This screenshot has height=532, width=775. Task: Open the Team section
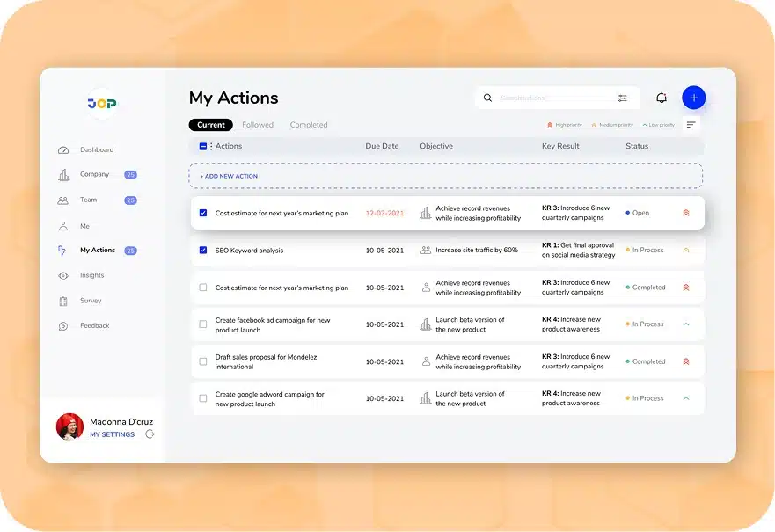coord(88,200)
